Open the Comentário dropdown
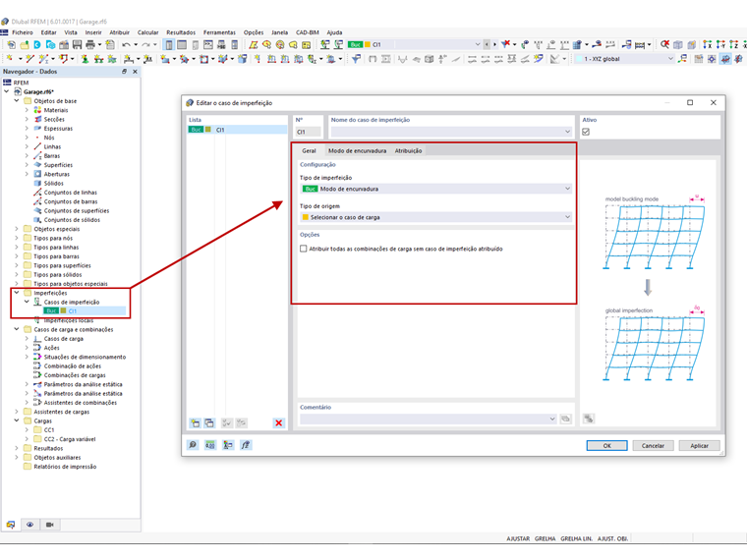This screenshot has width=747, height=560. tap(428, 420)
